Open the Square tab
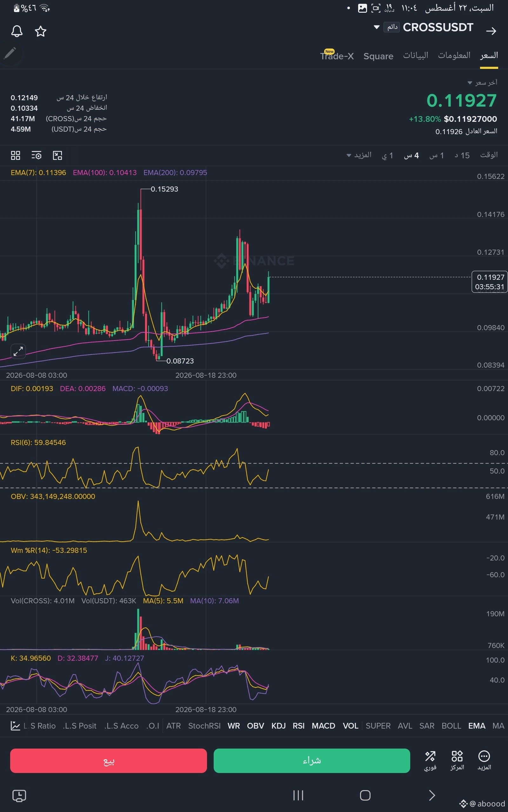Screen dimensions: 508x812 [378, 56]
